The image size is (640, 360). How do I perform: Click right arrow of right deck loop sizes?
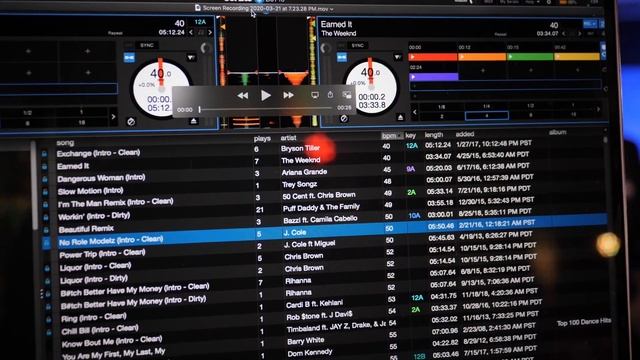click(x=599, y=109)
